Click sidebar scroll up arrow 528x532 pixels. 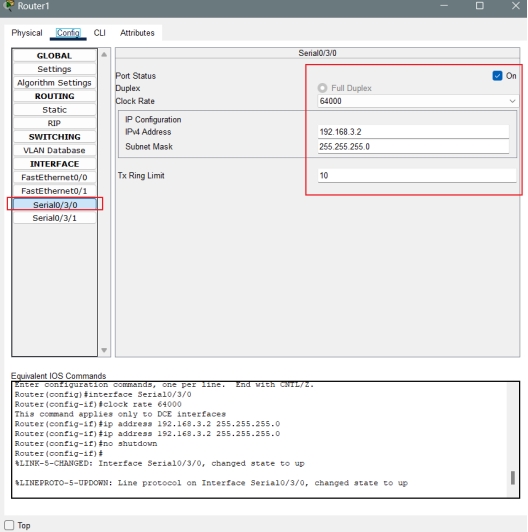coord(104,55)
